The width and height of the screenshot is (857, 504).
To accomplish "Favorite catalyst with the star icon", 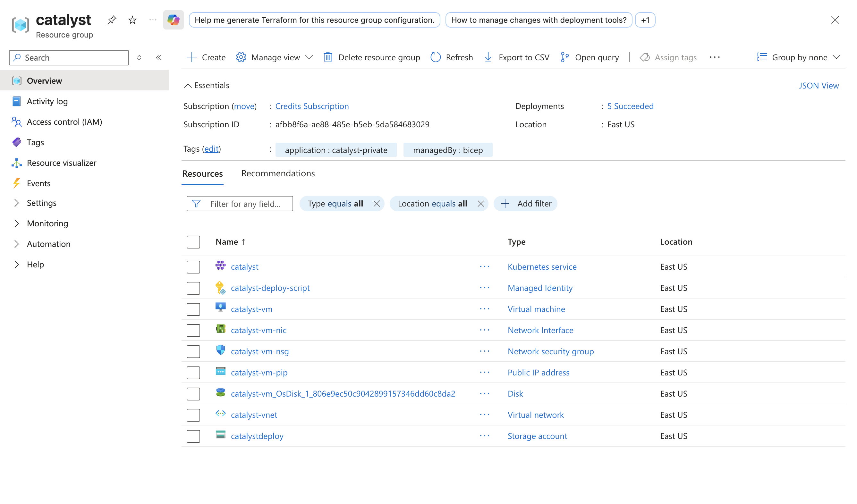I will pyautogui.click(x=132, y=20).
